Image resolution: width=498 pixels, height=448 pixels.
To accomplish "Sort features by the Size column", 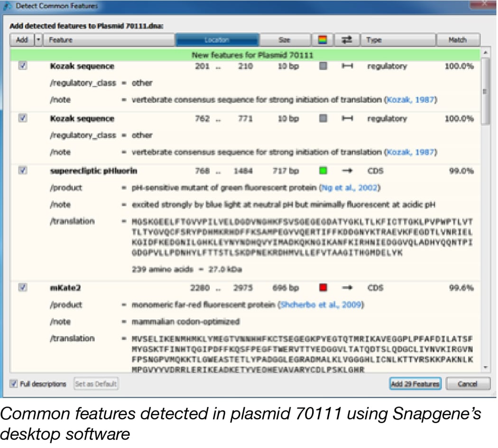I will (285, 39).
